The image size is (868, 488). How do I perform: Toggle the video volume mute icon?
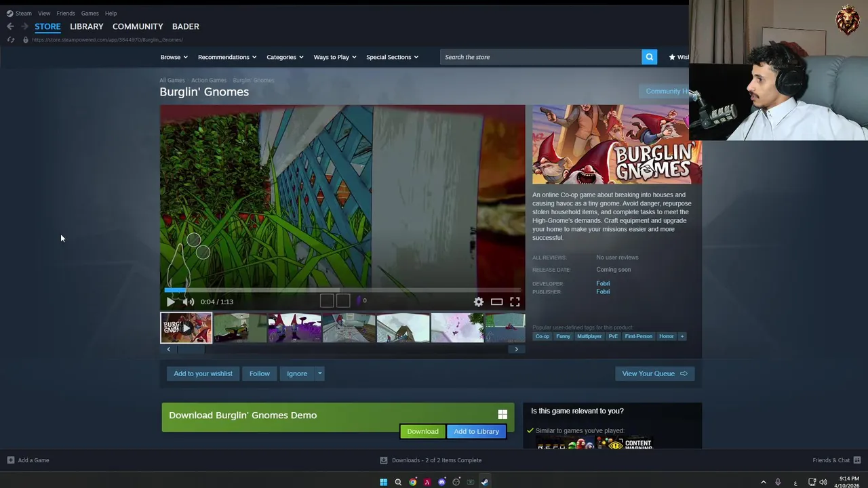tap(189, 302)
